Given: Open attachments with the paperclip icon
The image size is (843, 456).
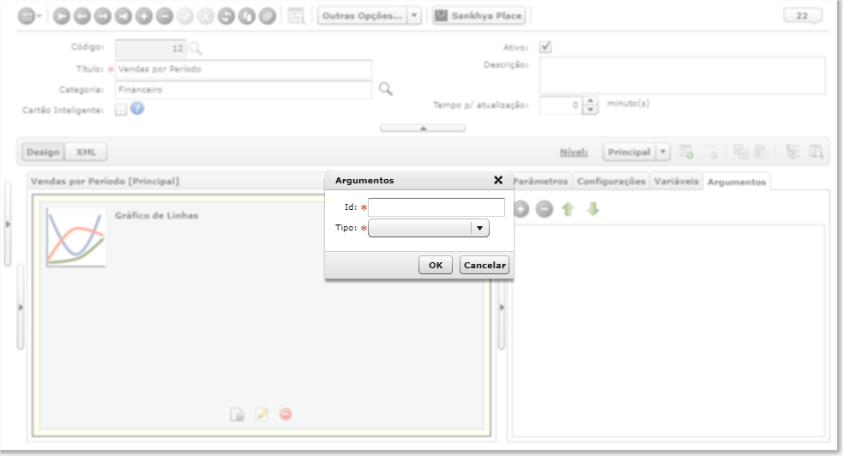Looking at the screenshot, I should coord(267,16).
